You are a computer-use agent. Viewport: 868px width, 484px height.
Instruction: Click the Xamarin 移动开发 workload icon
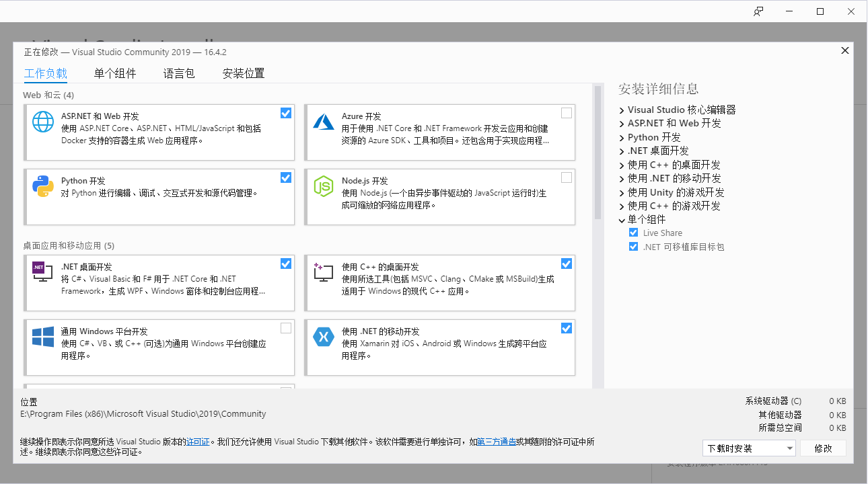click(324, 337)
